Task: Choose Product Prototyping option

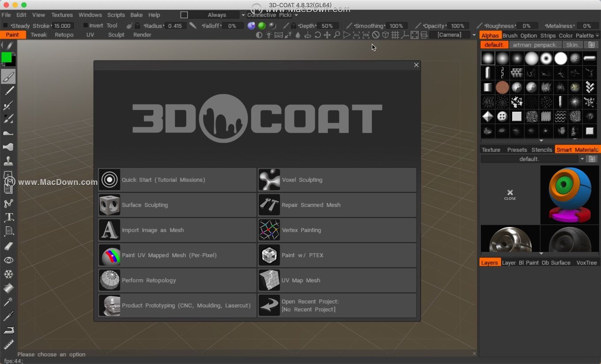Action: pyautogui.click(x=177, y=305)
